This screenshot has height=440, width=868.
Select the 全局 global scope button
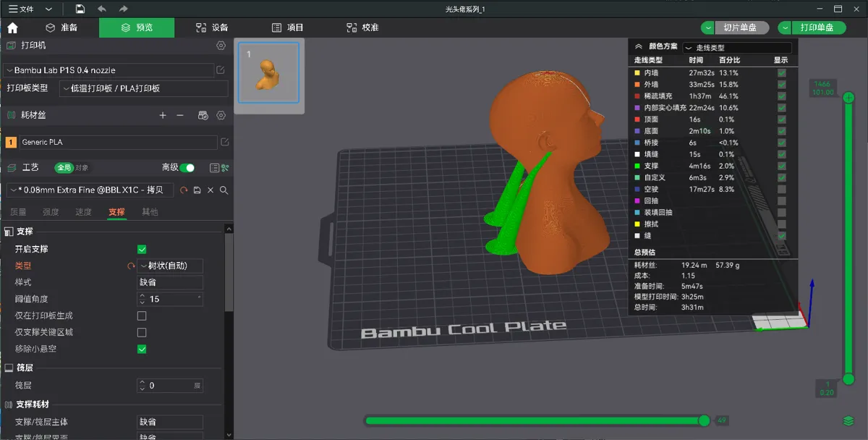64,168
